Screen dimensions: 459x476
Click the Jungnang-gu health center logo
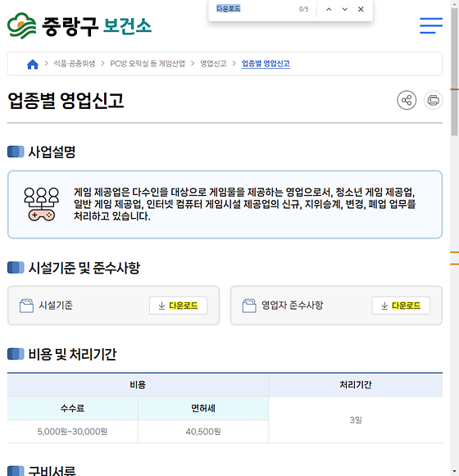80,25
